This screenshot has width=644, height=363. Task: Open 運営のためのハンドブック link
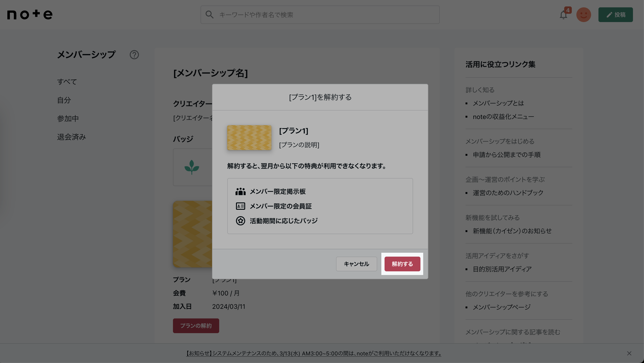508,193
